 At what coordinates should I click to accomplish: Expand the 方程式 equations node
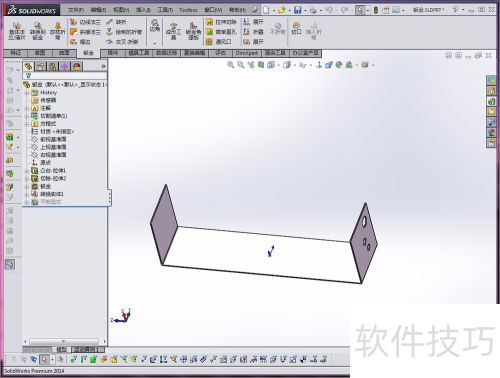27,124
